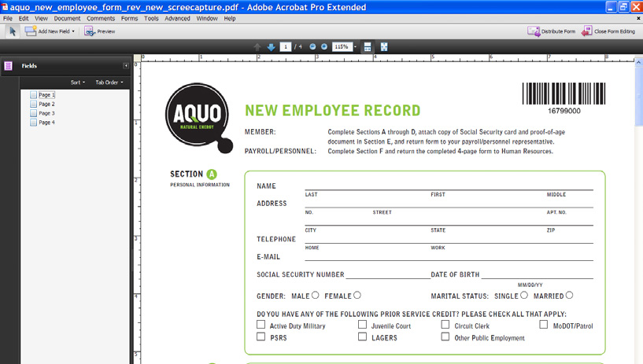Open the Forms menu
The width and height of the screenshot is (643, 364).
click(129, 18)
